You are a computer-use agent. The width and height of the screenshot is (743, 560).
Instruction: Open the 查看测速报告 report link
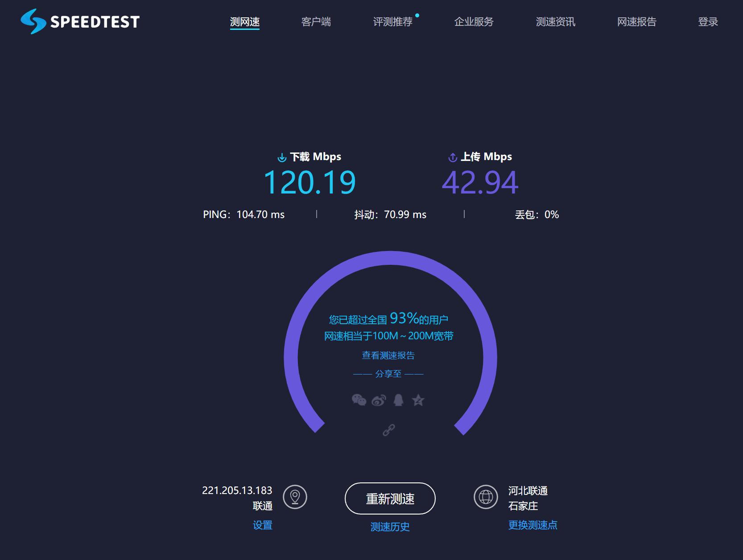coord(388,355)
